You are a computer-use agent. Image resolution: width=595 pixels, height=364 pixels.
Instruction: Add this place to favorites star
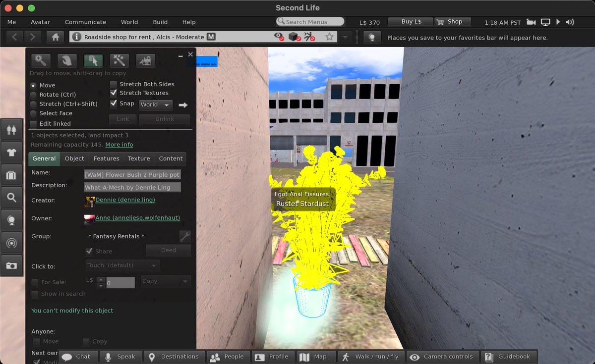[x=329, y=37]
